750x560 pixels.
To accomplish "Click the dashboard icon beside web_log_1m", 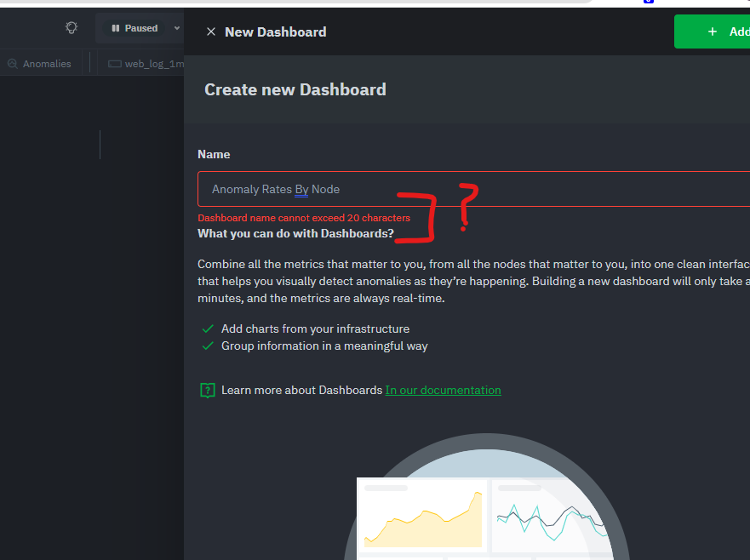I will [113, 62].
